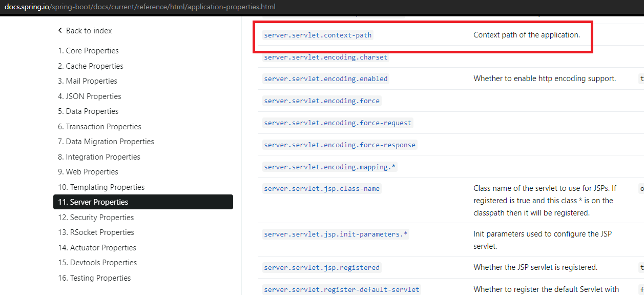Click server.servlet.jsp.class-name property link

click(x=322, y=189)
